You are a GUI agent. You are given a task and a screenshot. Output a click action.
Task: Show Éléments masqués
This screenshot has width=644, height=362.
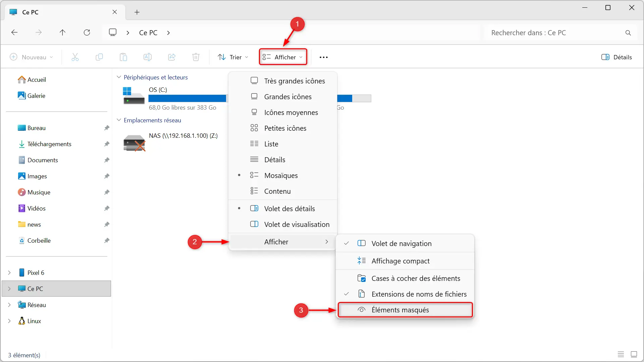405,310
